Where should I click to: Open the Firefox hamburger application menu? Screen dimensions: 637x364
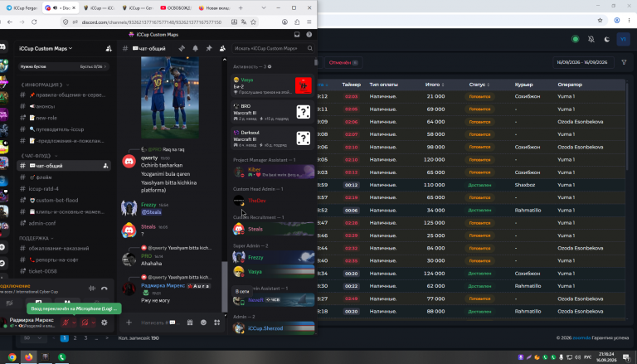309,22
